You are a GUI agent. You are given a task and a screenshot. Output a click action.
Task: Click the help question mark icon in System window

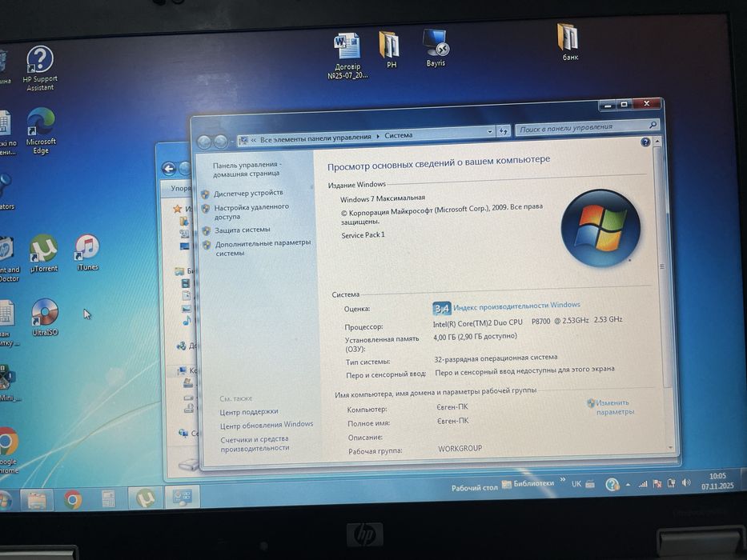[x=645, y=142]
